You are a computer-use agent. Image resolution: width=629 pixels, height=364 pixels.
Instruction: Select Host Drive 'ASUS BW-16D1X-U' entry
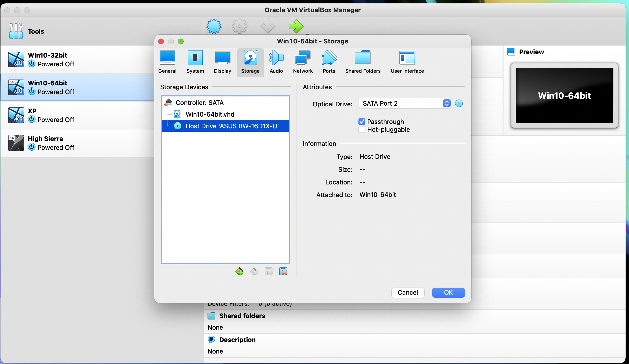[225, 126]
